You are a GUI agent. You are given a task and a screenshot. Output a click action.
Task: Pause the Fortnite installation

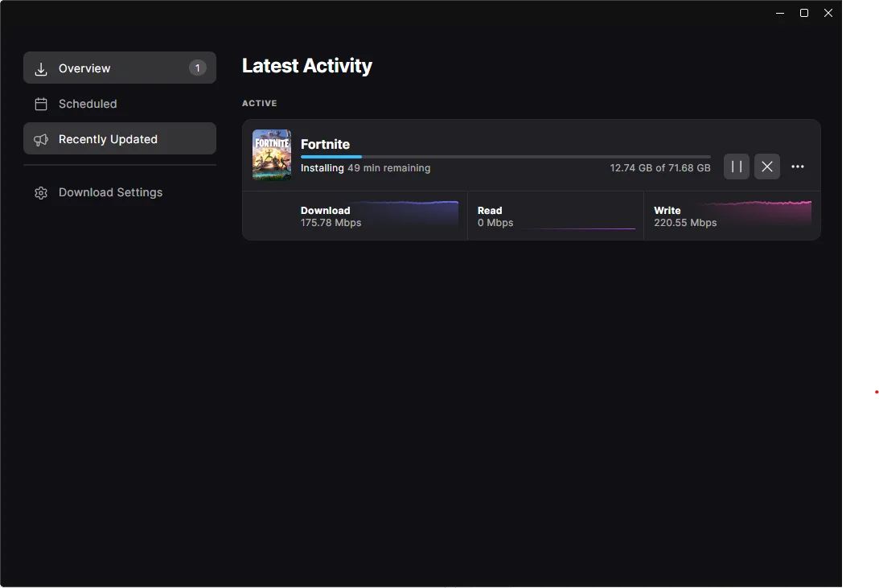point(737,167)
